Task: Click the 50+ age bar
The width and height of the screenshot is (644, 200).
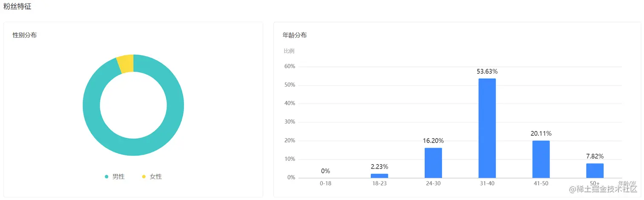Action: [x=595, y=171]
